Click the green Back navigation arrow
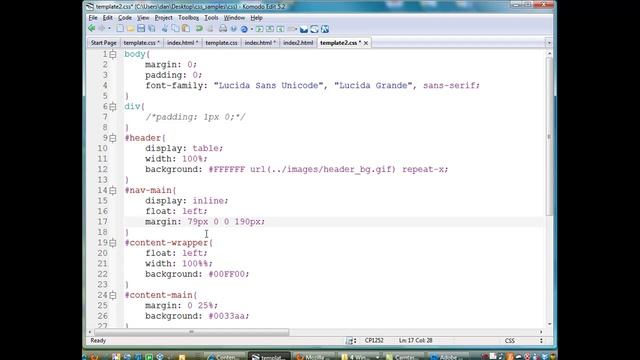 [x=91, y=29]
